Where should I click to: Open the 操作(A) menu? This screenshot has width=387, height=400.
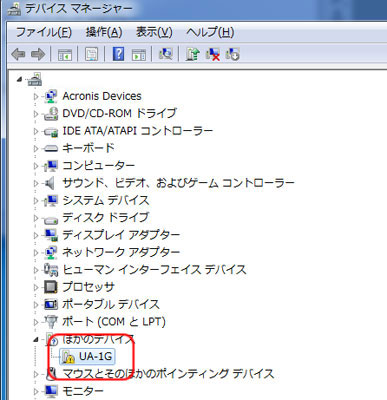click(x=104, y=32)
